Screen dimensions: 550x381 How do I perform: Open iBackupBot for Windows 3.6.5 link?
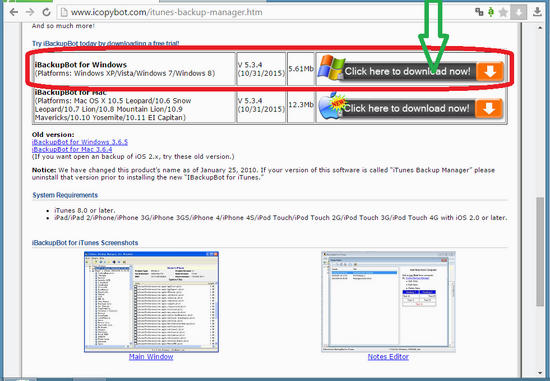(80, 142)
